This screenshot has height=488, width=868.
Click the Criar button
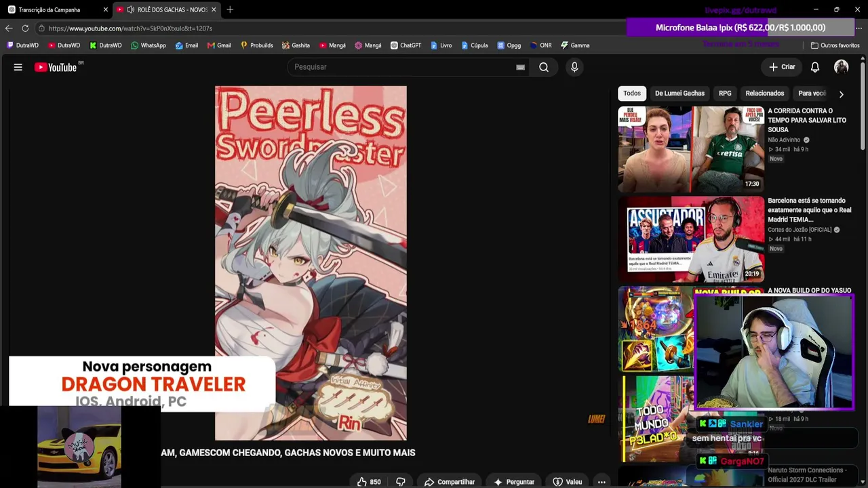coord(782,67)
